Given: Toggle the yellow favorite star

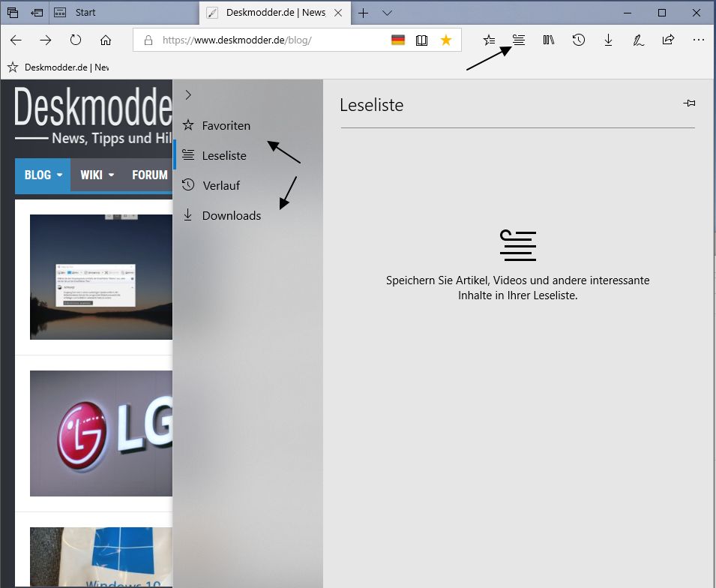Looking at the screenshot, I should tap(446, 40).
